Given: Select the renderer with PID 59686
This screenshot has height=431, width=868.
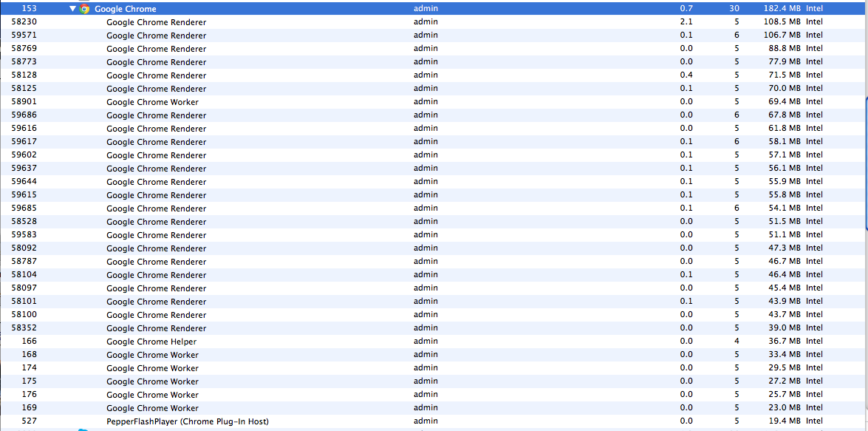Looking at the screenshot, I should (x=434, y=115).
